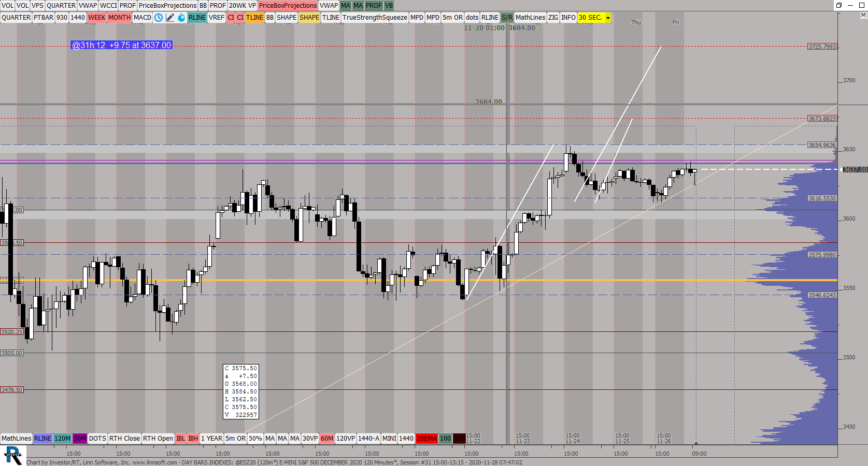Toggle the teal RLINE button

[197, 17]
